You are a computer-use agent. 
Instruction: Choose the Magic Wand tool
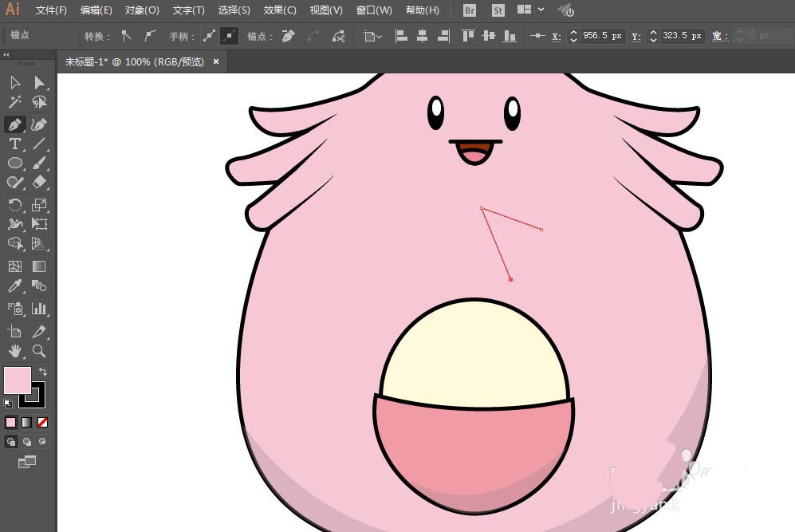tap(15, 102)
